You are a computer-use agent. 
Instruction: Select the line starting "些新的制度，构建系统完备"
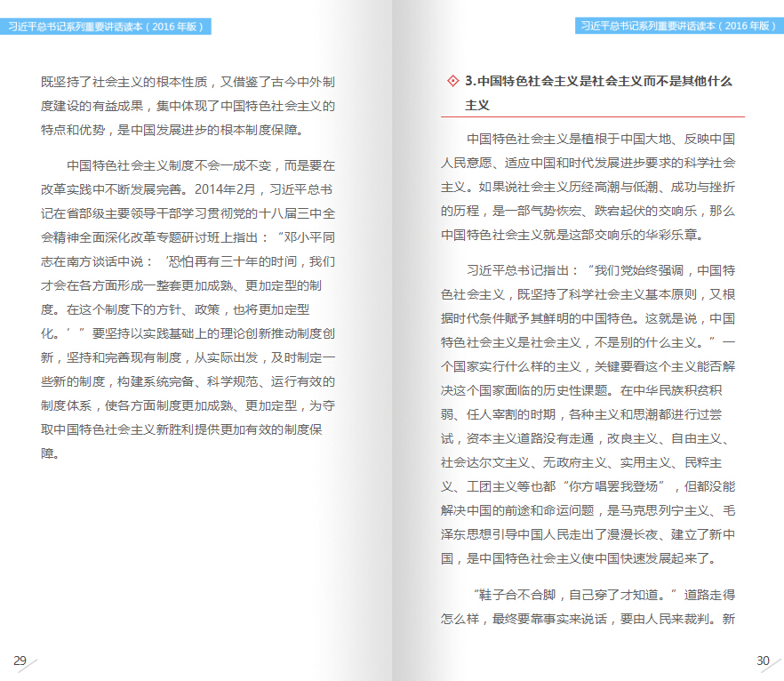click(x=188, y=381)
